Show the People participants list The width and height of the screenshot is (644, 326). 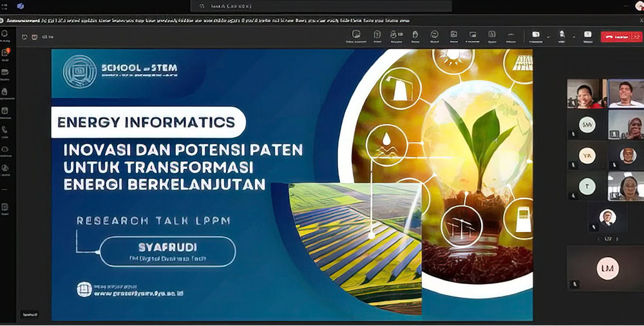[x=395, y=36]
